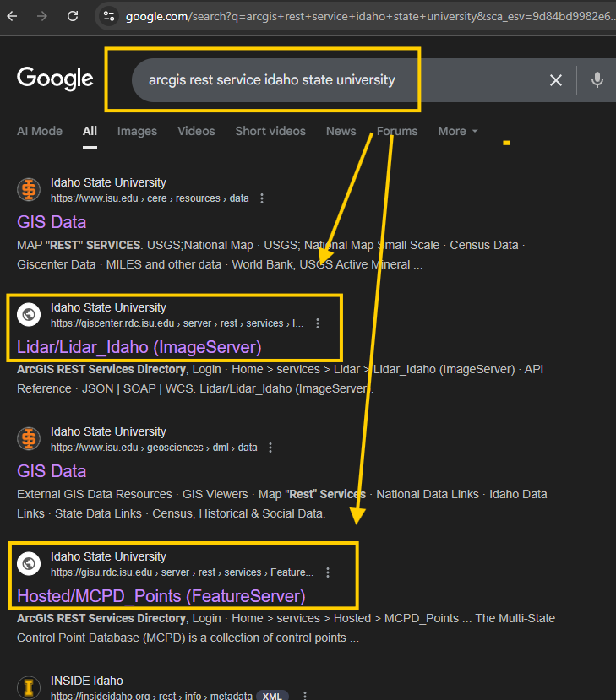
Task: Click globe favicon for giscenter result
Action: click(29, 314)
